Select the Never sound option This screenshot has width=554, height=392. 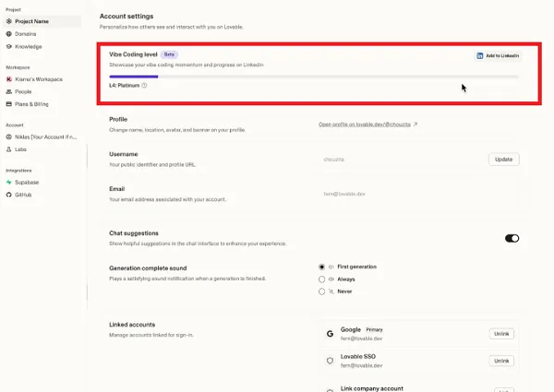tap(321, 291)
